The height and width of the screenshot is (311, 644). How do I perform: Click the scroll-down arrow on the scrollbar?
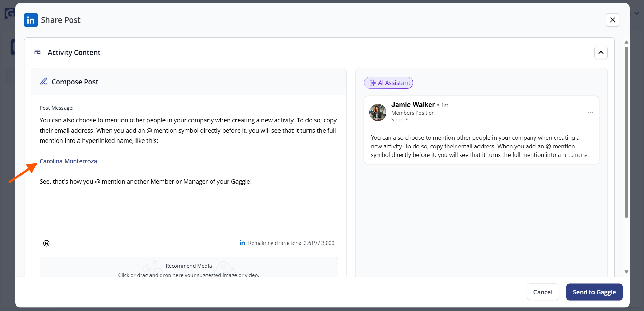pos(626,272)
